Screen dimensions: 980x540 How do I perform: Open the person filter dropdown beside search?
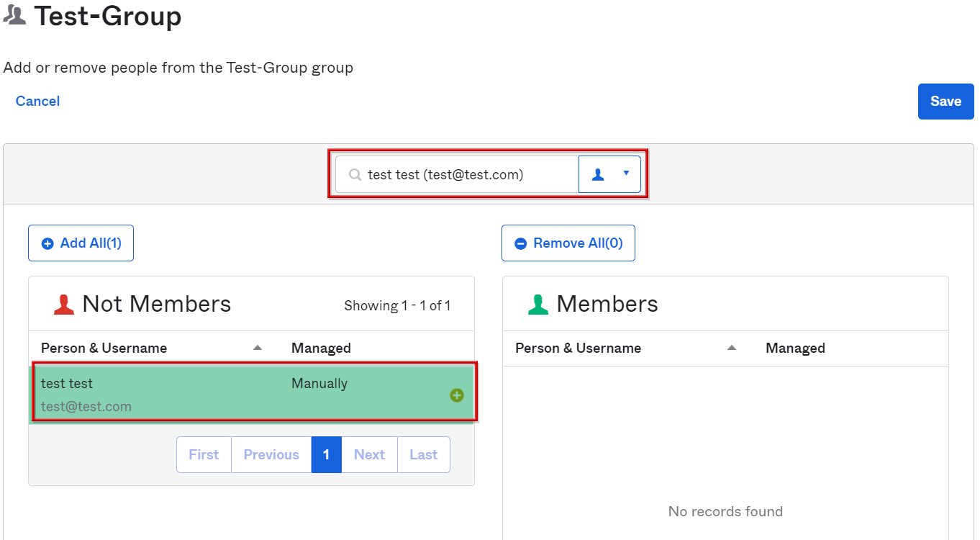coord(609,174)
